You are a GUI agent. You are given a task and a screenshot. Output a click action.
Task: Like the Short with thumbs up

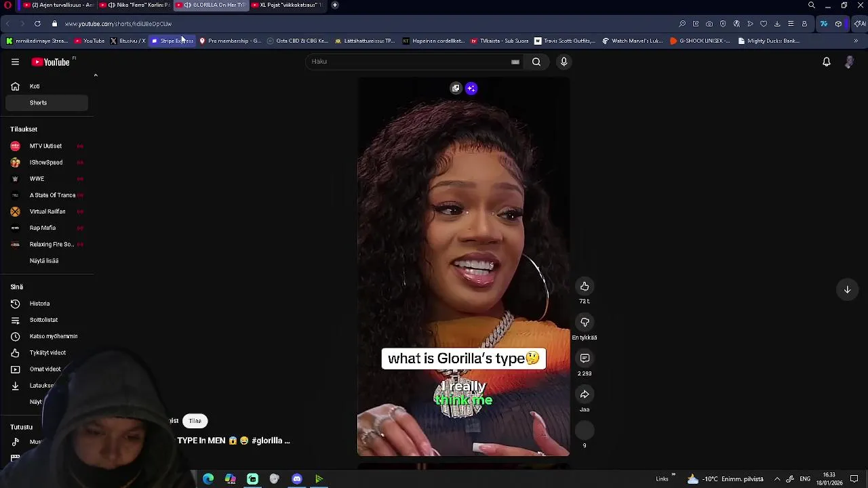click(585, 286)
